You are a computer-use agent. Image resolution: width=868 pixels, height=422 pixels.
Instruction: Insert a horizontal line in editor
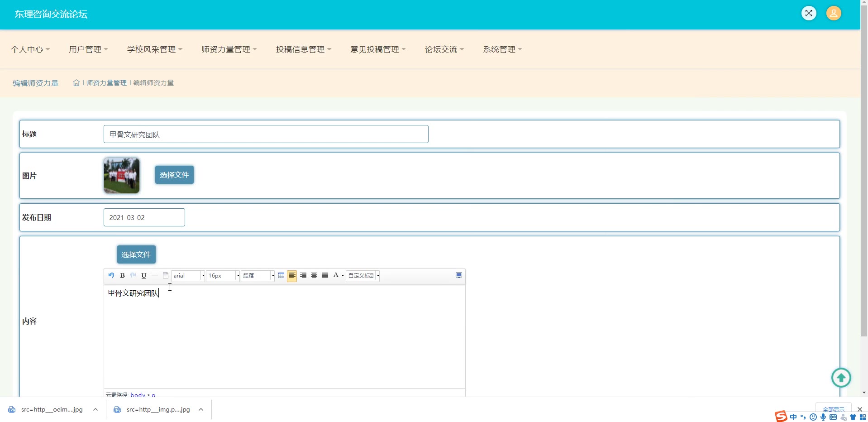point(155,275)
